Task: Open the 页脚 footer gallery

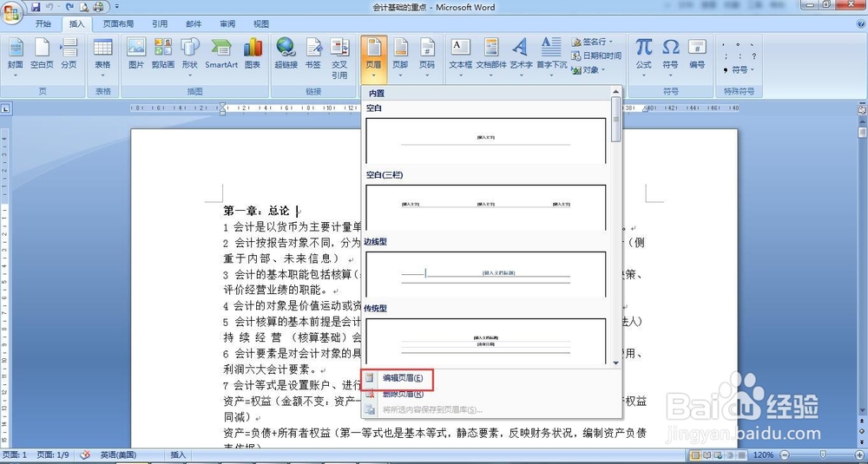Action: click(400, 57)
